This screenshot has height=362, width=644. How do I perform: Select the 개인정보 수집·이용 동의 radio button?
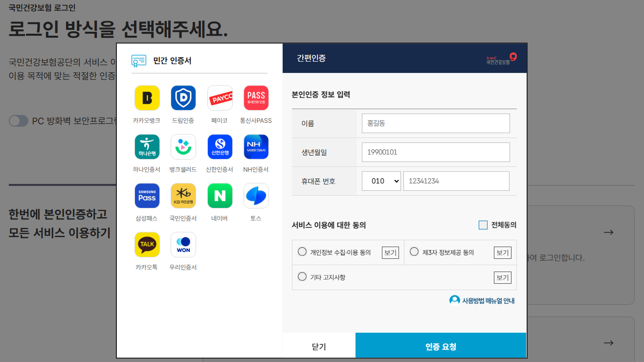302,252
